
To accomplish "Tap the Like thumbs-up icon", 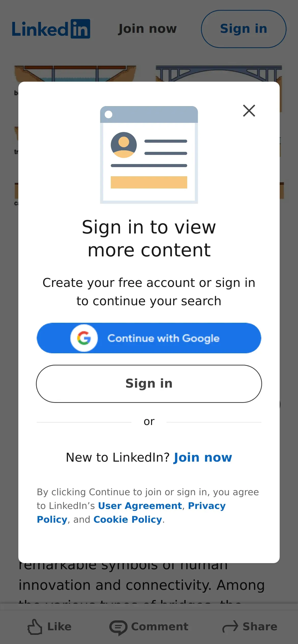I will (x=35, y=627).
